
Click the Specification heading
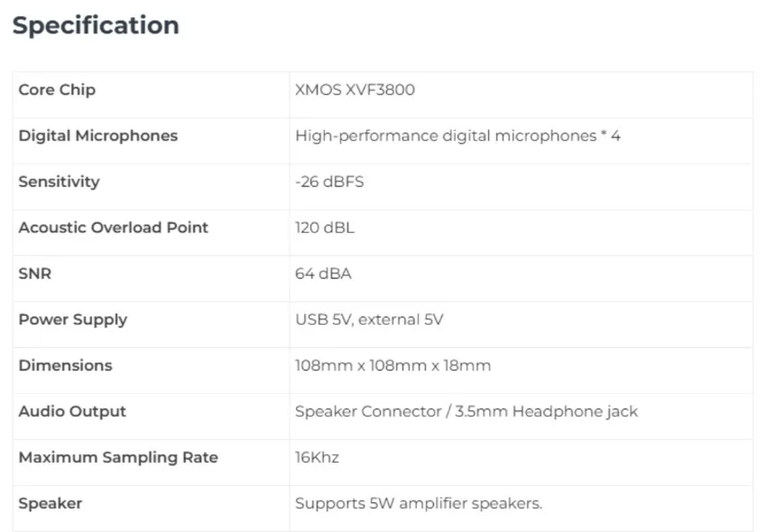click(x=96, y=25)
